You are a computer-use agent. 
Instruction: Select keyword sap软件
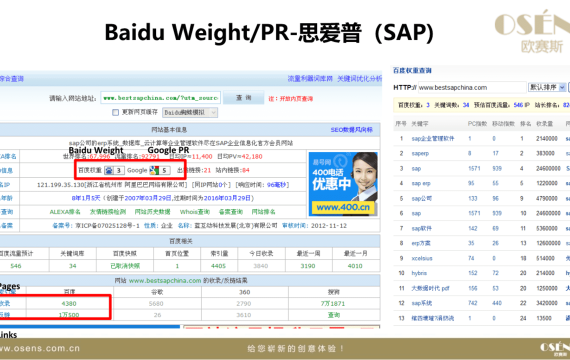tap(421, 228)
